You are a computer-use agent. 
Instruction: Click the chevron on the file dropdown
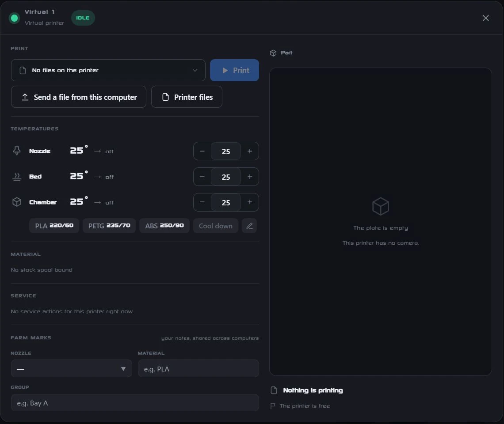[195, 70]
